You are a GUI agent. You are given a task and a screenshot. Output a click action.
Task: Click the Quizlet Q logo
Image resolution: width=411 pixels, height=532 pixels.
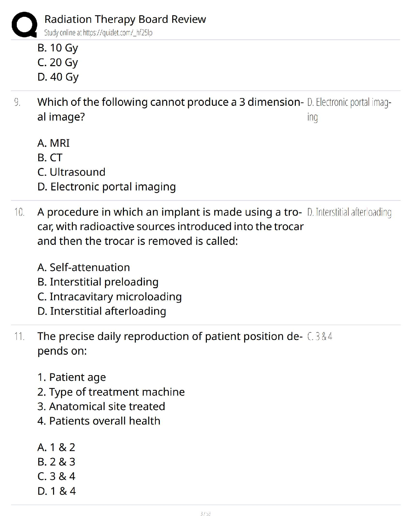(x=24, y=25)
